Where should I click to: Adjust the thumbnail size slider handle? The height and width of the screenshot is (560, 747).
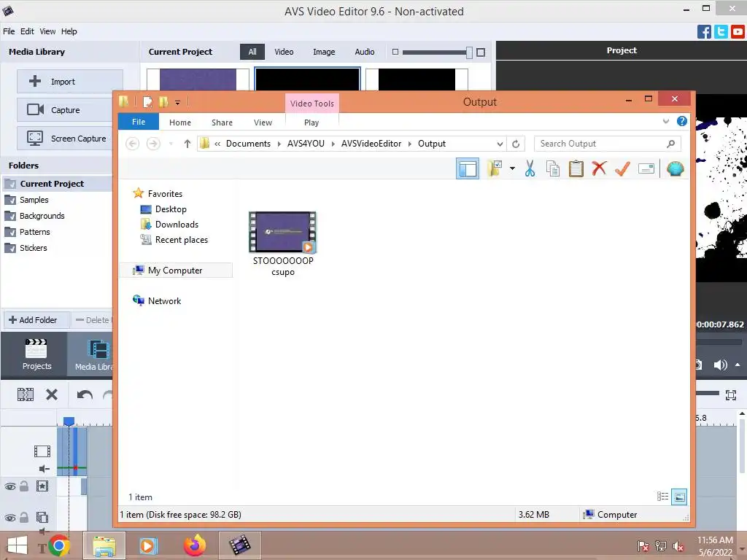[469, 52]
